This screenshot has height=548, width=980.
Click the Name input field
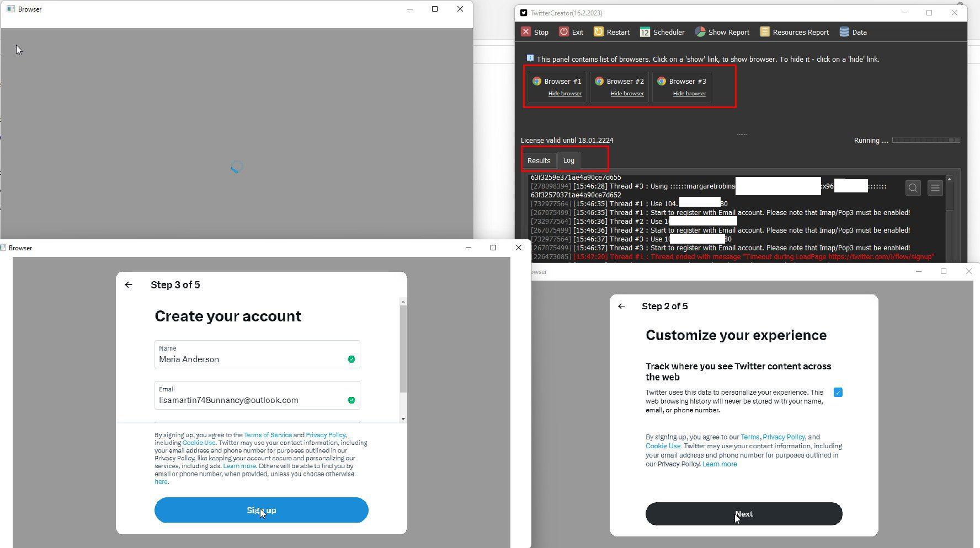257,354
